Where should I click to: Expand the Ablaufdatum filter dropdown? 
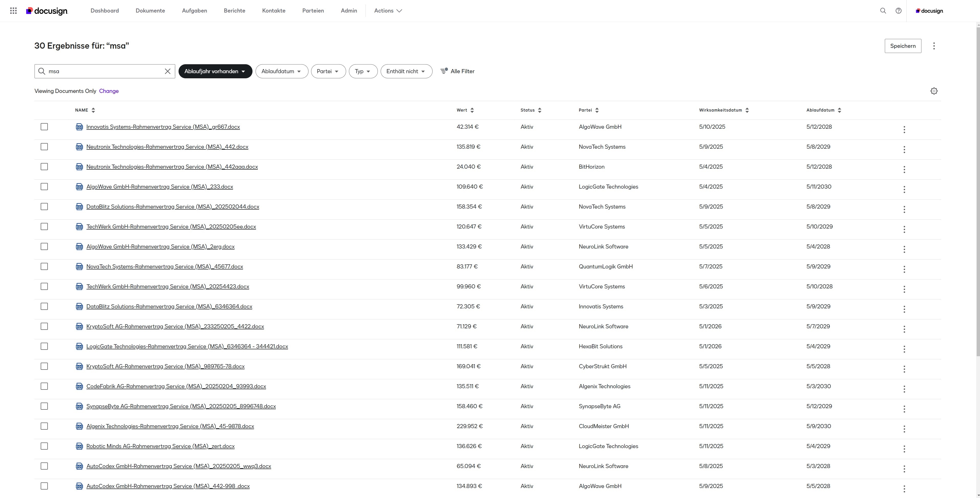pos(282,71)
